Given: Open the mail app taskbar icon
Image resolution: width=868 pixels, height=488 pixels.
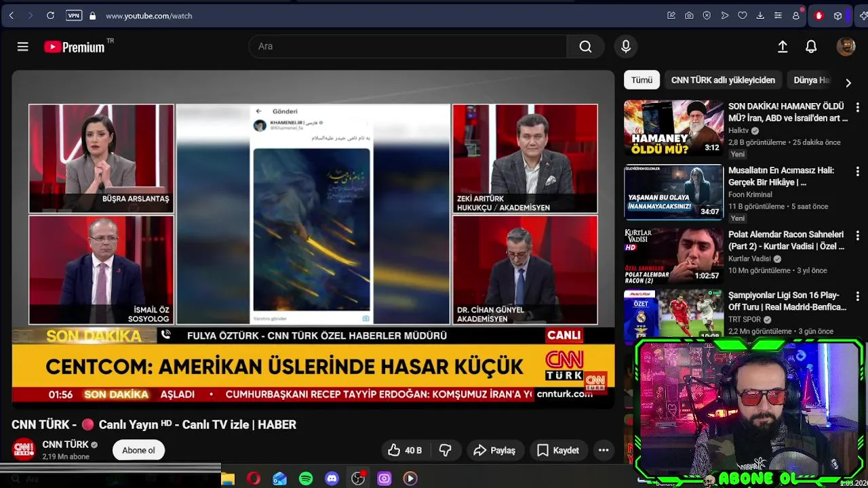Looking at the screenshot, I should (x=279, y=479).
